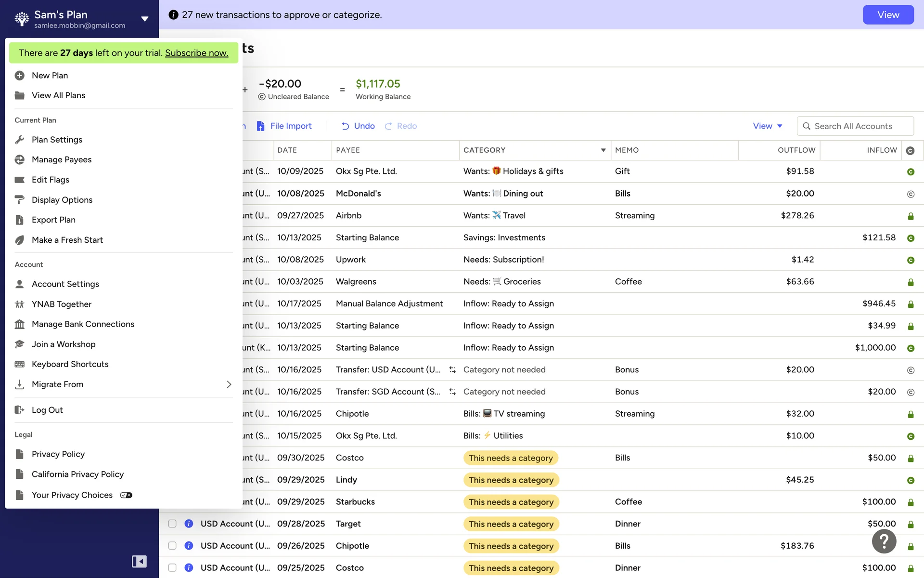Click the collapse sidebar icon
The width and height of the screenshot is (924, 578).
pyautogui.click(x=139, y=561)
